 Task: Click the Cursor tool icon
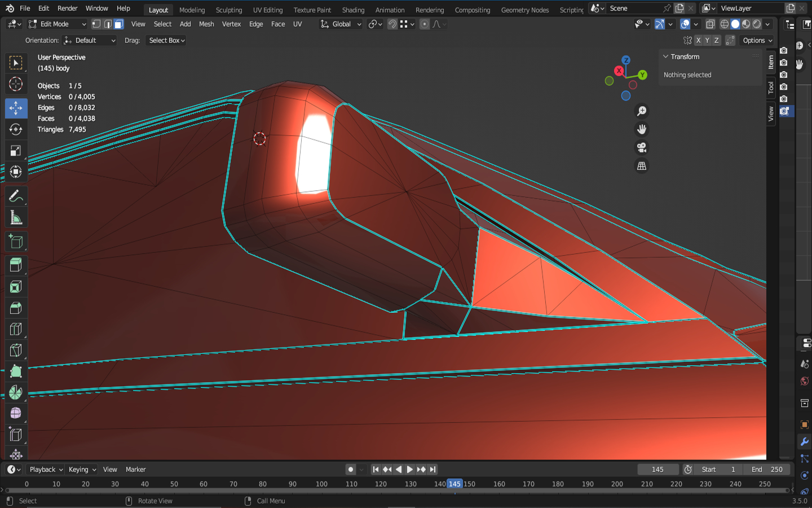click(16, 84)
